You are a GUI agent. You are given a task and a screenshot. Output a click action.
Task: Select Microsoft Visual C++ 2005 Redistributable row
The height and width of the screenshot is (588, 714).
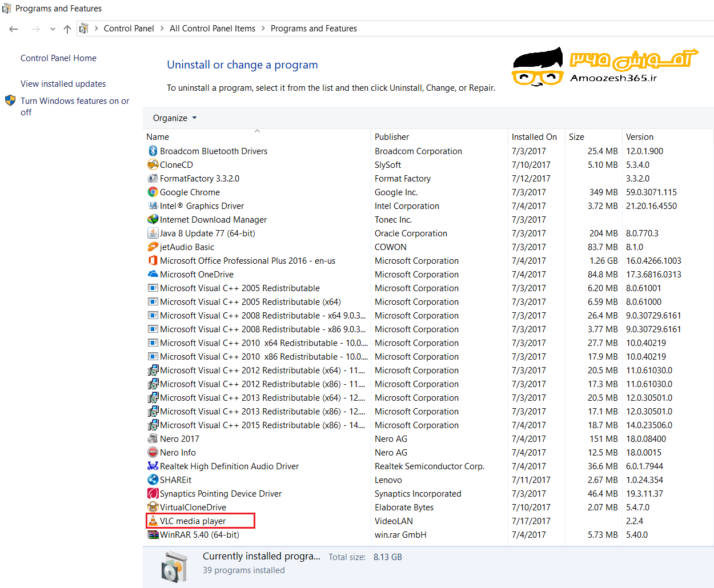point(428,288)
